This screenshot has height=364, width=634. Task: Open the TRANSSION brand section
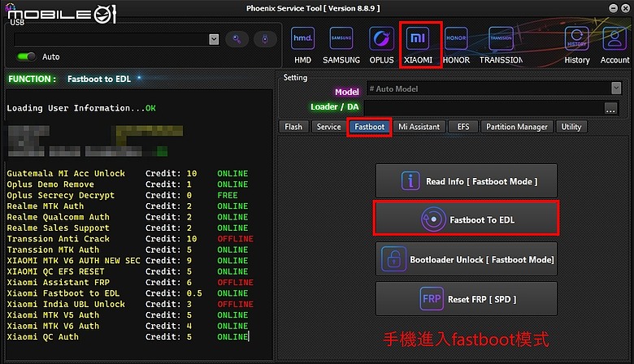tap(501, 45)
